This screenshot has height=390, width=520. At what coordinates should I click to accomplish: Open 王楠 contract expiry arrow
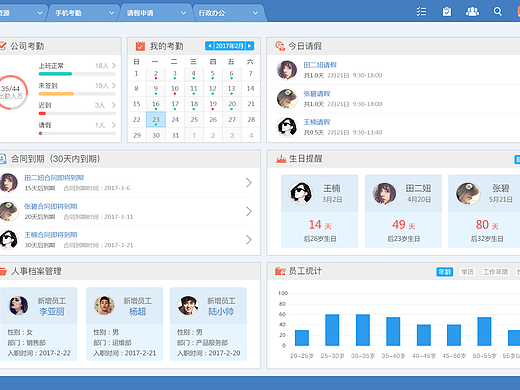click(x=249, y=240)
